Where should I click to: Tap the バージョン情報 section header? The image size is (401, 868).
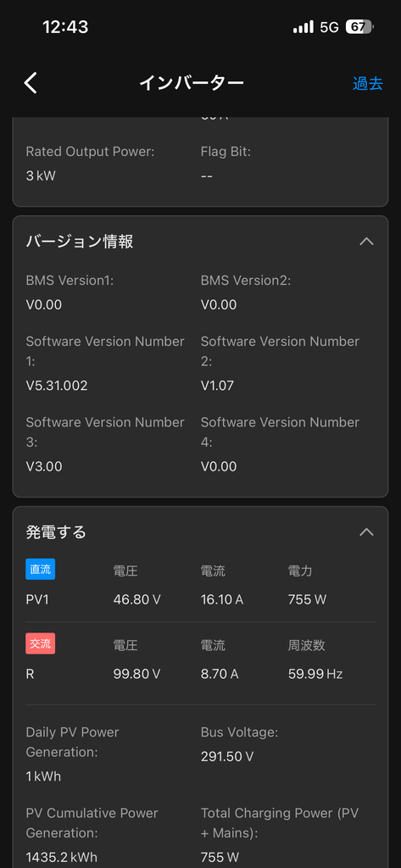click(x=80, y=242)
